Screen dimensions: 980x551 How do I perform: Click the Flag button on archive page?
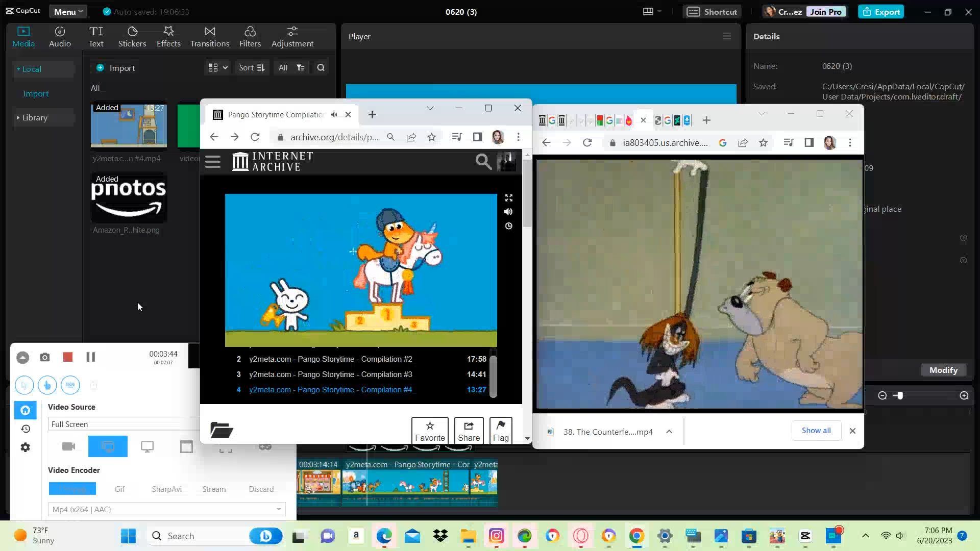coord(501,431)
